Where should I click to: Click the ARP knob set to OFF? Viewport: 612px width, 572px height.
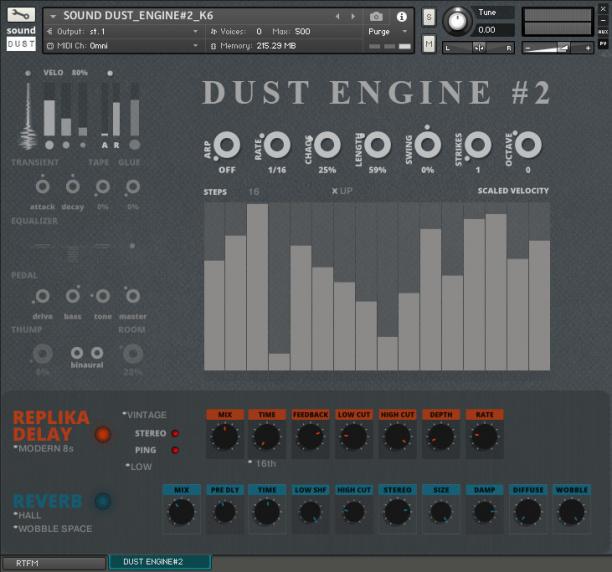[x=227, y=145]
